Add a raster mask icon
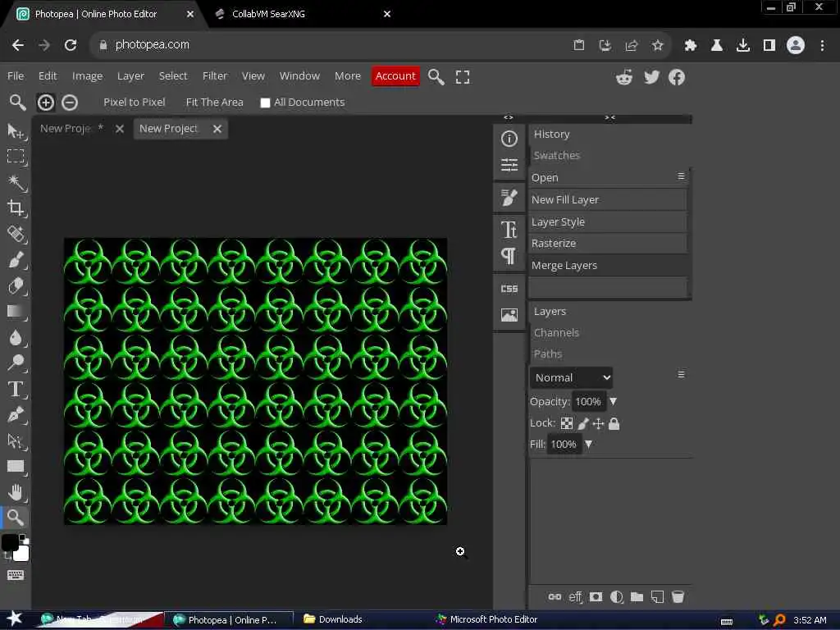 point(596,597)
